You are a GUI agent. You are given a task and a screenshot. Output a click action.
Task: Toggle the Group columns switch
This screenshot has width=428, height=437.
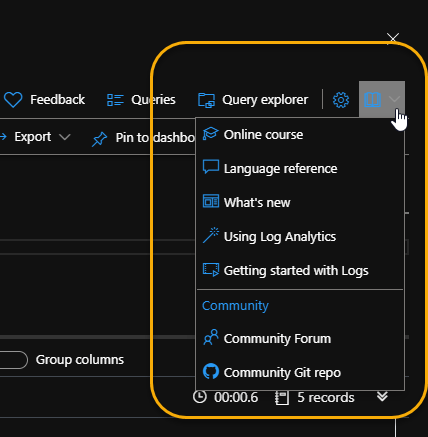[13, 360]
